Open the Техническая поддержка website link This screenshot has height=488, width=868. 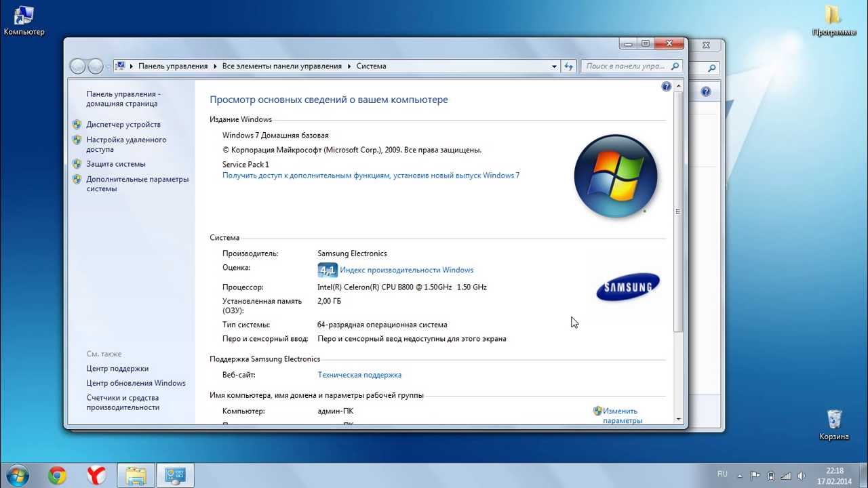[359, 375]
